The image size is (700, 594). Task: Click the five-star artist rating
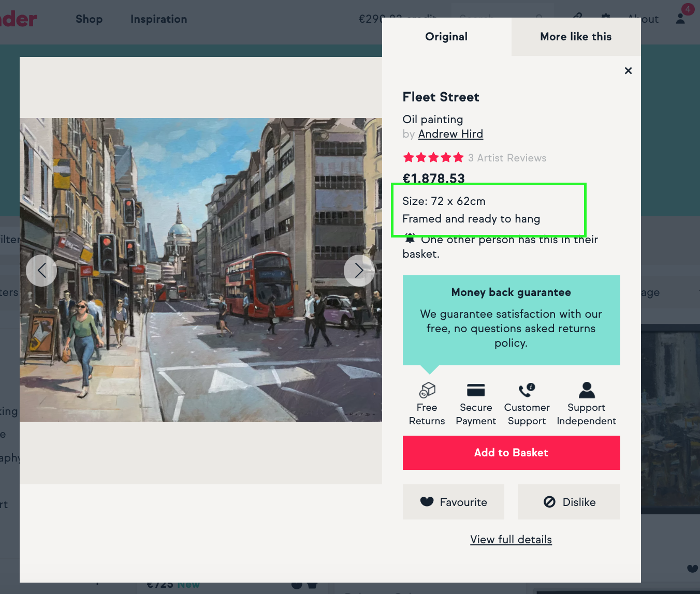pyautogui.click(x=433, y=158)
